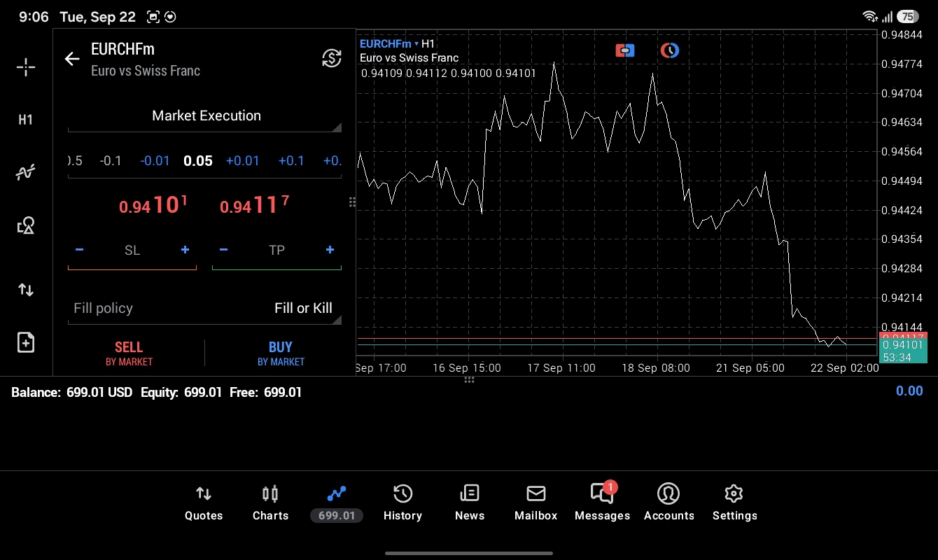938x560 pixels.
Task: Tap the clock icon on the chart
Action: (x=670, y=50)
